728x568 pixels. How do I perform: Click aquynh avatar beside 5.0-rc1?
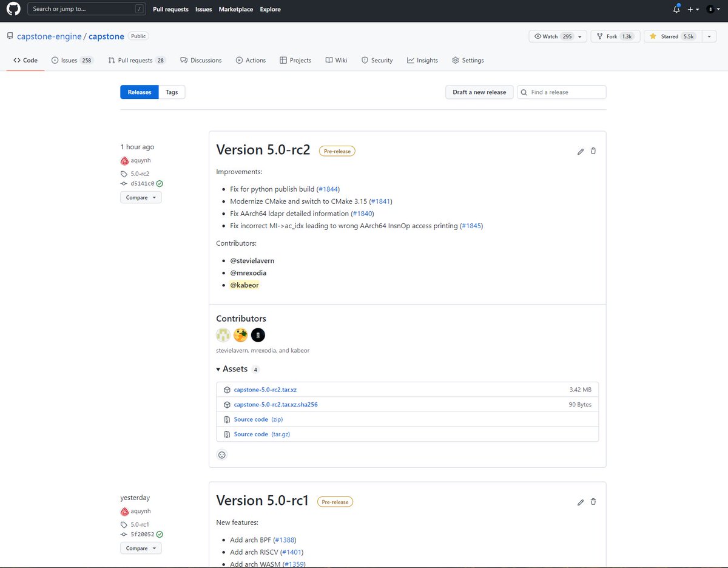(124, 512)
